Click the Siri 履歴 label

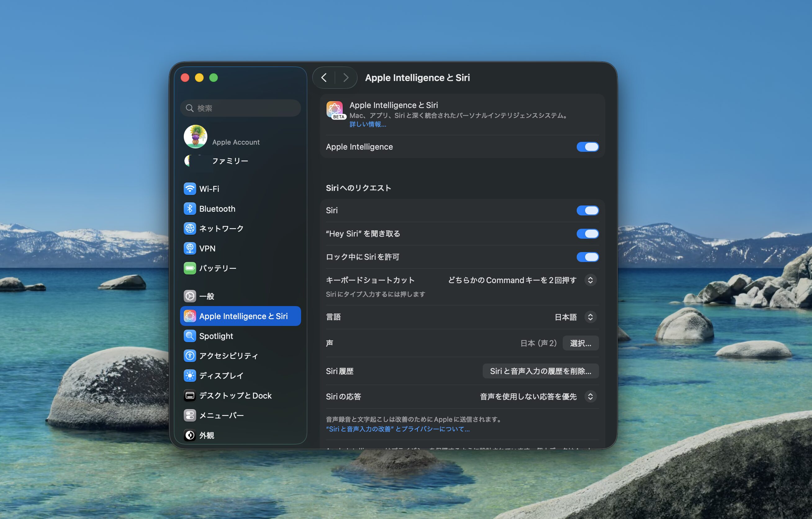tap(340, 371)
